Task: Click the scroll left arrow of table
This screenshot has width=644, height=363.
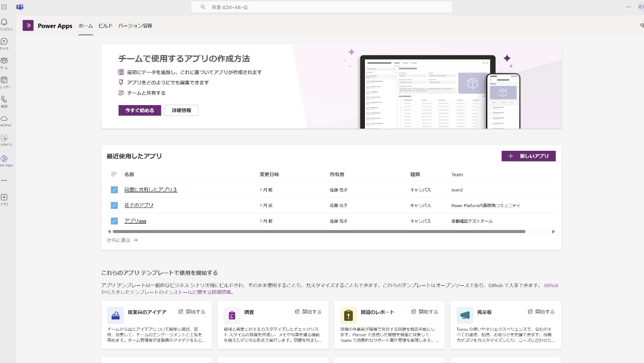Action: coord(109,231)
